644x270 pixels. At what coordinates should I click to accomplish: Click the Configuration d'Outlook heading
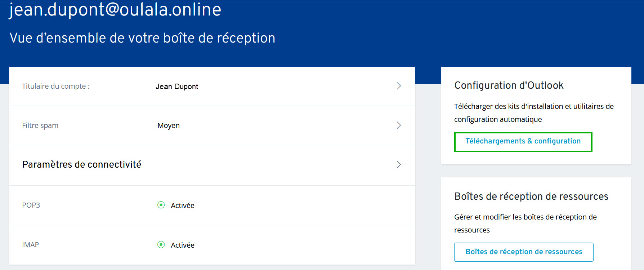(x=509, y=85)
